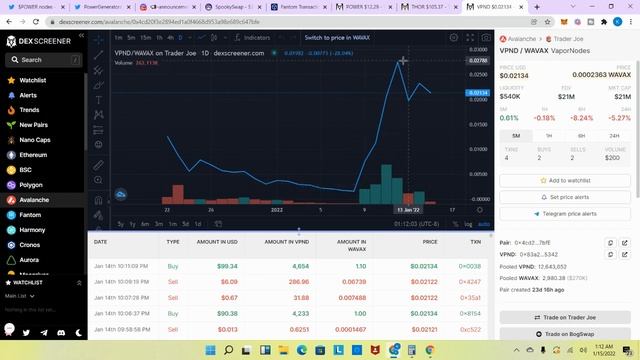Set chart range to 3m

pos(159,224)
